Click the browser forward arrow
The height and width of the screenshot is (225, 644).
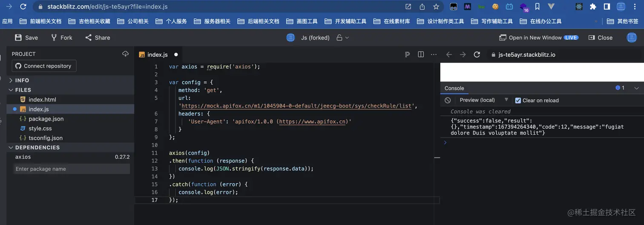pyautogui.click(x=9, y=7)
